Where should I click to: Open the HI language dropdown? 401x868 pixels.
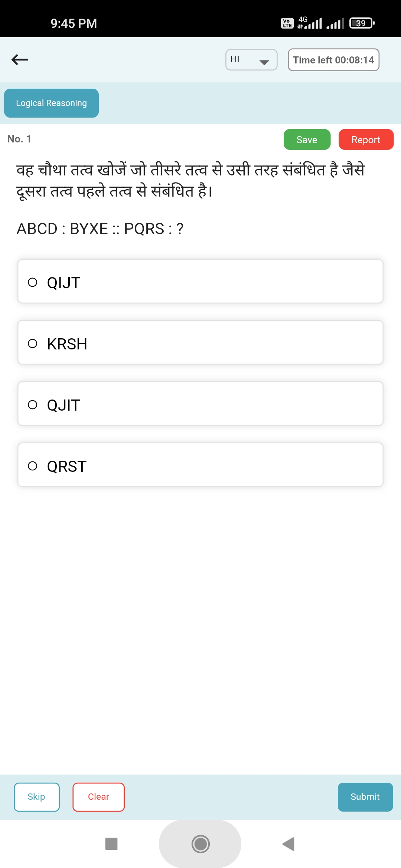[x=251, y=60]
